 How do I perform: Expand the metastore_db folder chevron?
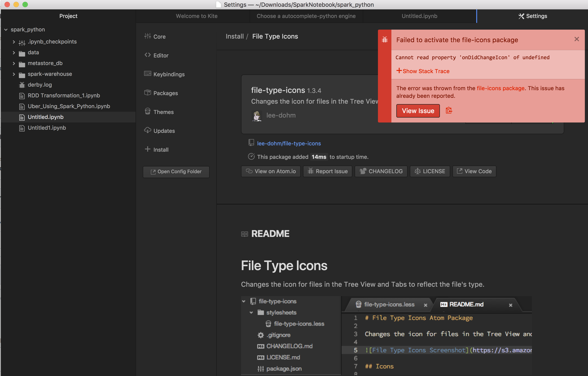pos(14,63)
